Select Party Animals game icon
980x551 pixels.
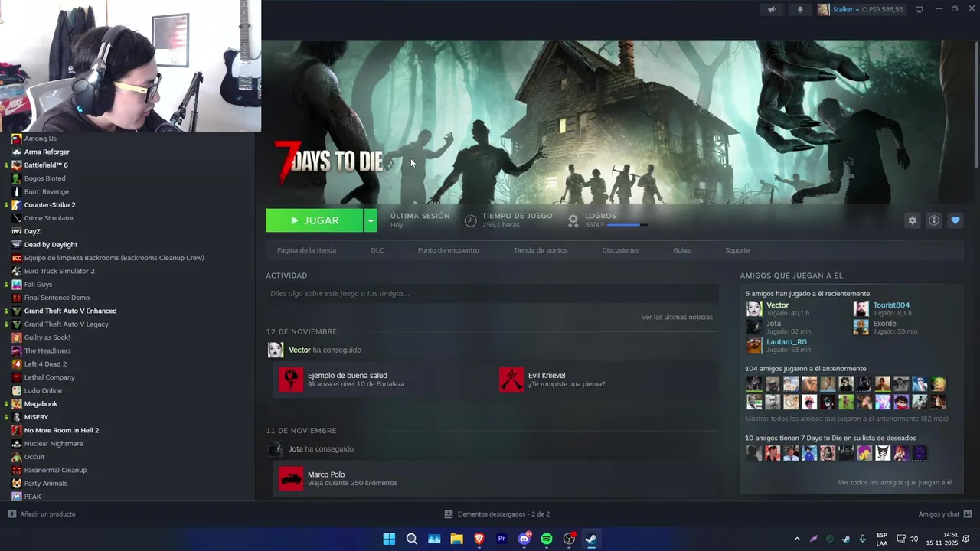pos(17,484)
